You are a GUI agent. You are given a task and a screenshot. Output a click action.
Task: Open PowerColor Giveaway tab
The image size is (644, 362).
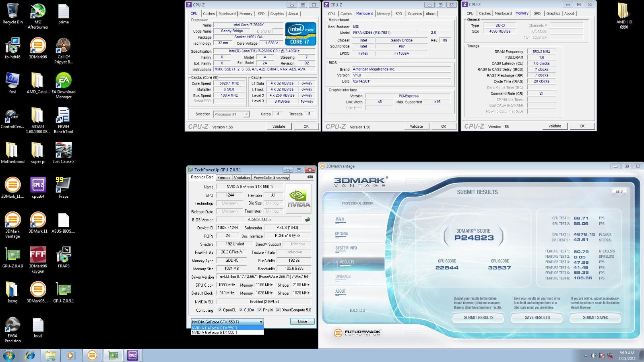pyautogui.click(x=271, y=178)
